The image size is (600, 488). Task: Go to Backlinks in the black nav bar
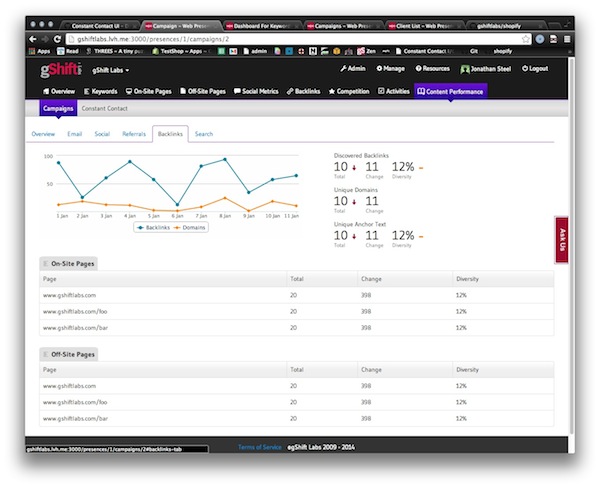click(303, 91)
